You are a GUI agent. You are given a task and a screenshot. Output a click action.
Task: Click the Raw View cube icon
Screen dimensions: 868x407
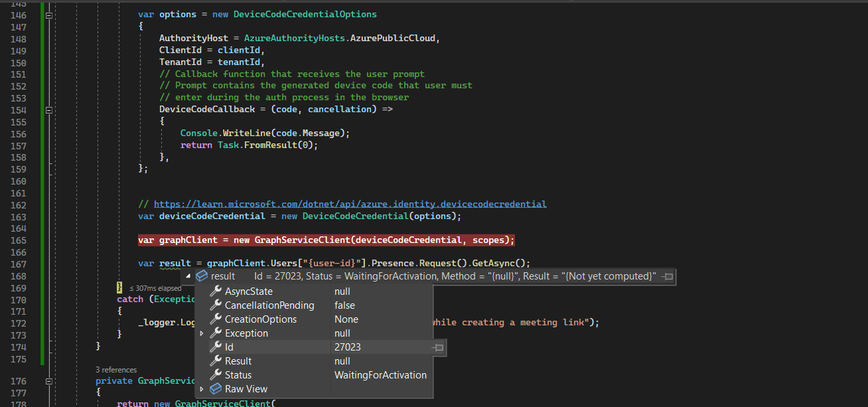[x=214, y=388]
